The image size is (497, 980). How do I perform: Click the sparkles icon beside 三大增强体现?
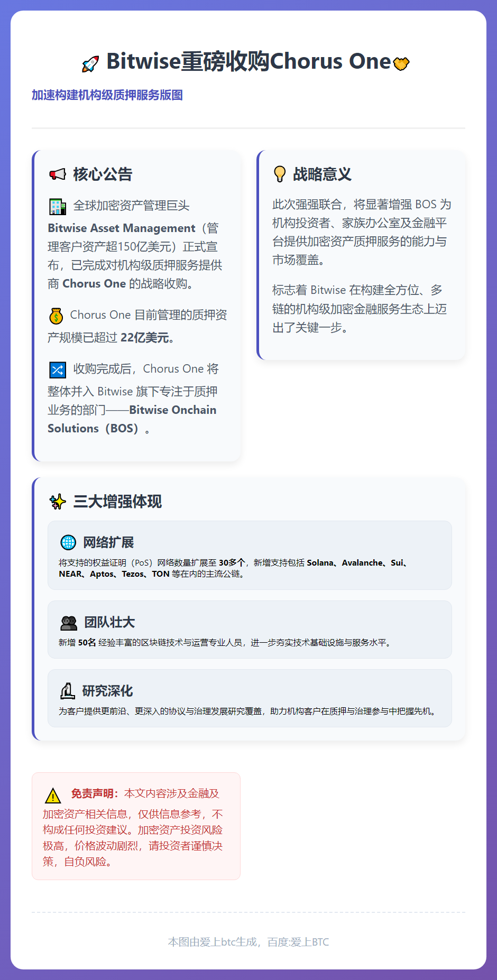coord(57,501)
